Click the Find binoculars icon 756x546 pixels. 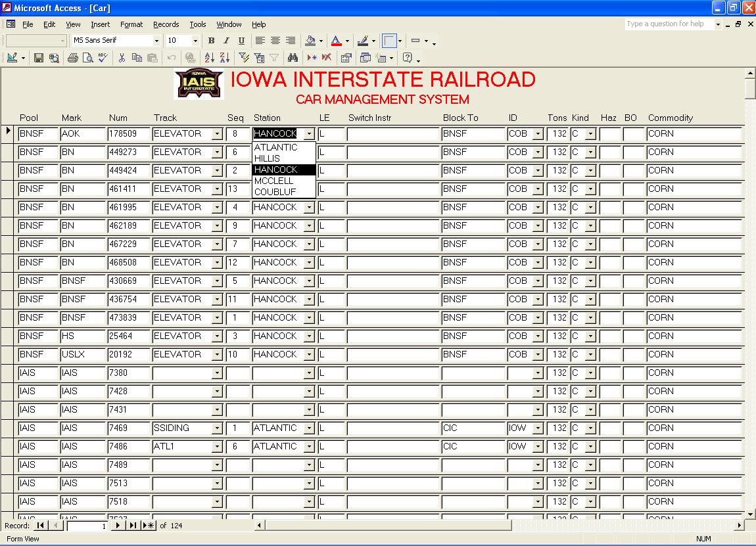click(293, 58)
